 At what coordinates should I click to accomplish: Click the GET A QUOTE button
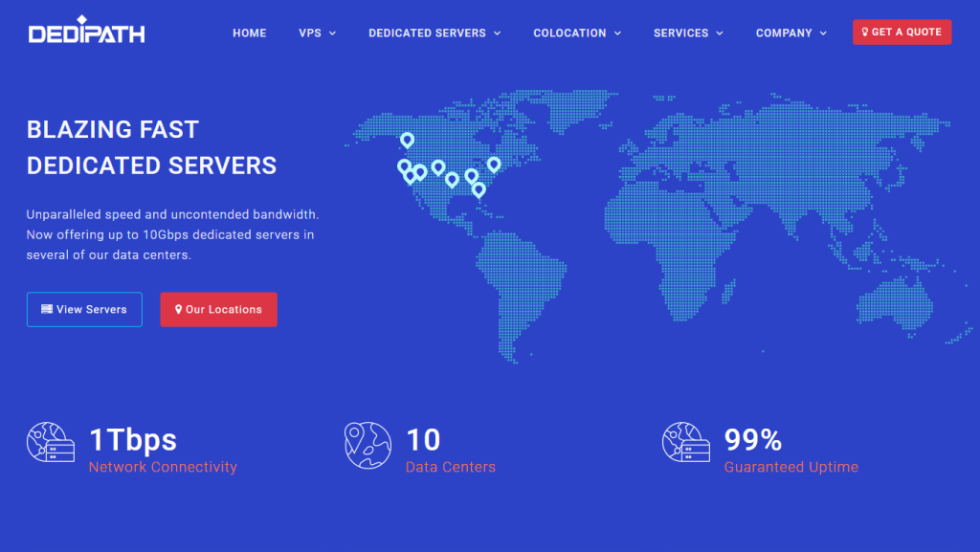click(x=902, y=32)
